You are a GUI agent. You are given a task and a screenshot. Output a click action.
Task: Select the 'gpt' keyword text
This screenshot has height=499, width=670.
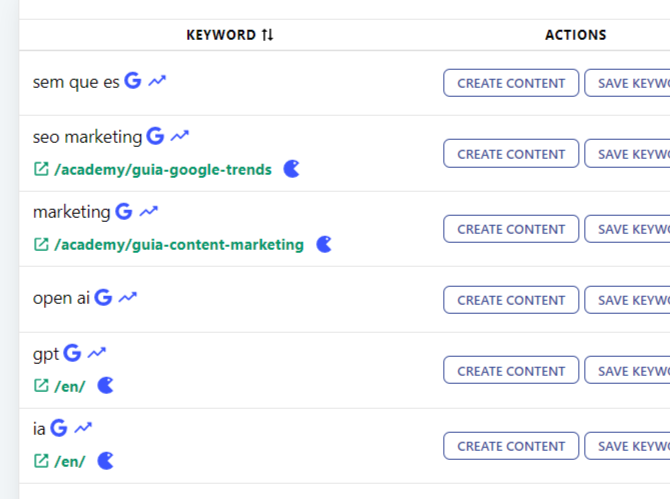(x=46, y=355)
